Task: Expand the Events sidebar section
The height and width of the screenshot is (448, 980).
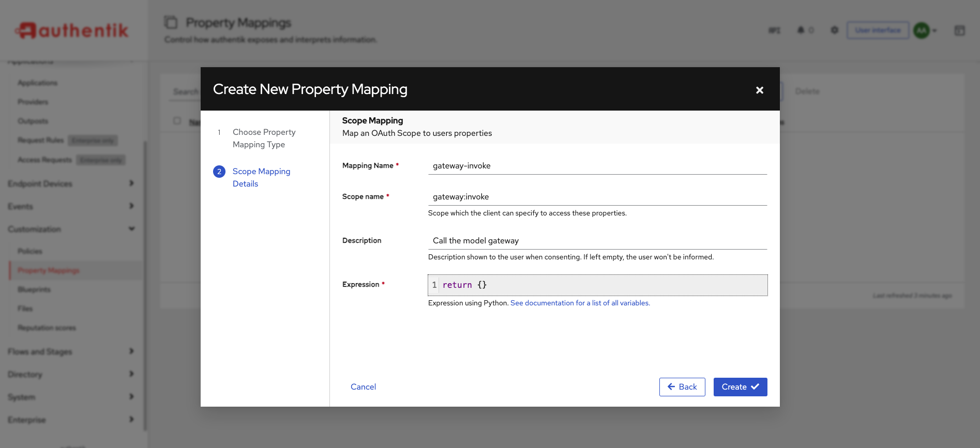Action: 71,207
